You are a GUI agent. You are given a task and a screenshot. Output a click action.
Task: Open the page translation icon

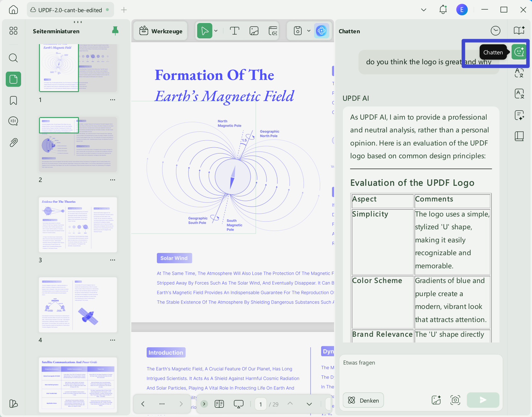[519, 94]
